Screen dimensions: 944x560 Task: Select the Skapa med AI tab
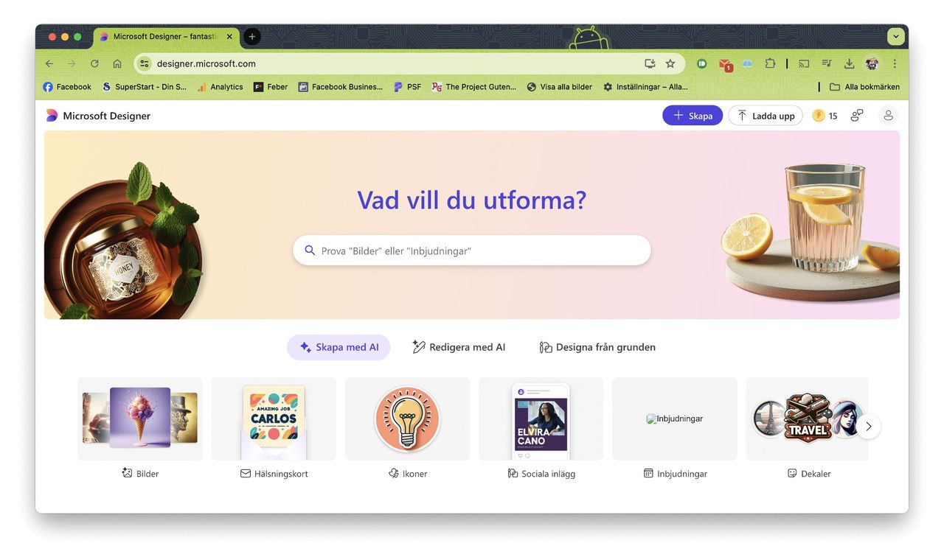point(339,347)
